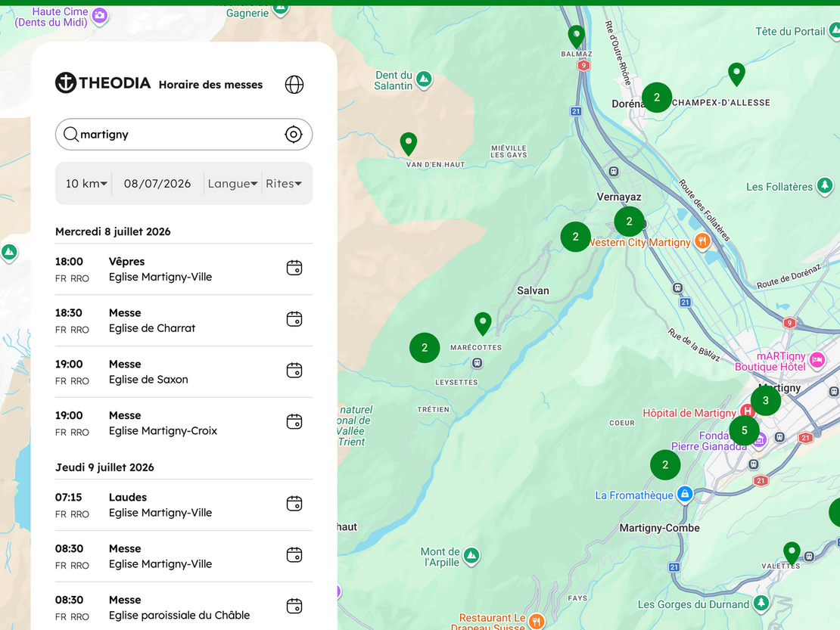
Task: Open cluster of 2 under Vernayaz label
Action: [630, 221]
